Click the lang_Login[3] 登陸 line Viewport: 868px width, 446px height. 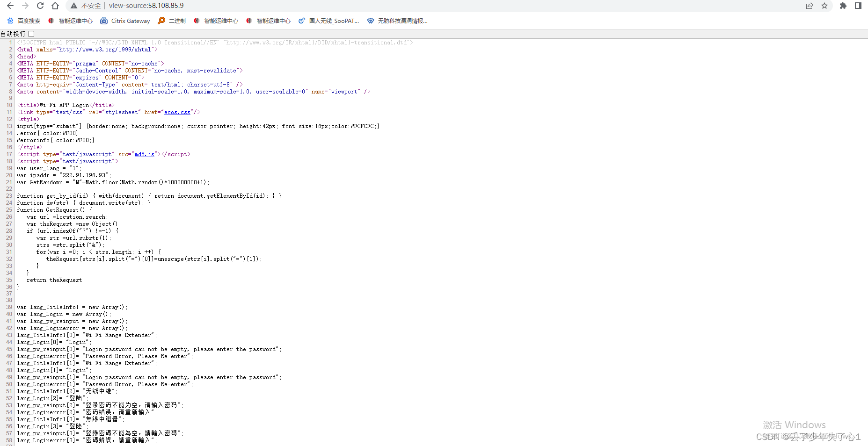click(52, 426)
